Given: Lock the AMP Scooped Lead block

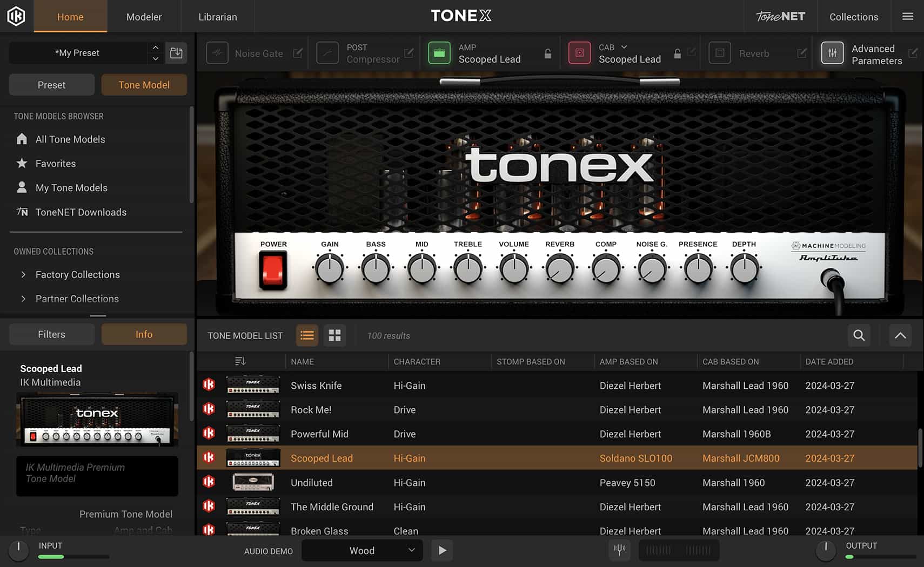Looking at the screenshot, I should tap(547, 53).
